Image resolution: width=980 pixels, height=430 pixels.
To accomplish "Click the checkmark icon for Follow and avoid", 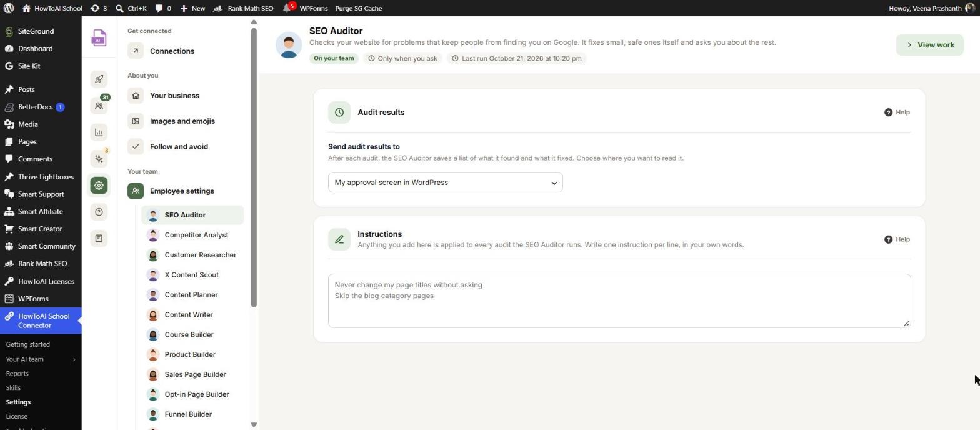I will [136, 146].
